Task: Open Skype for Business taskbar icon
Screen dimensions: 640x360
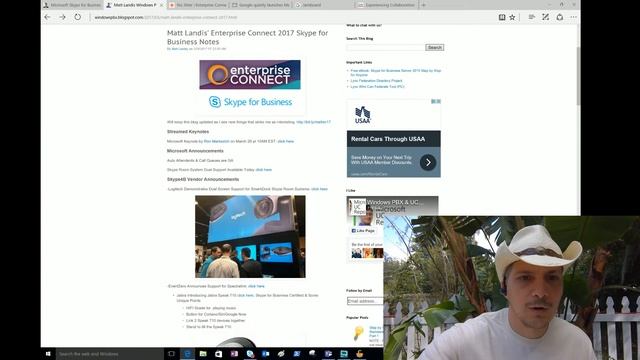Action: coord(250,354)
